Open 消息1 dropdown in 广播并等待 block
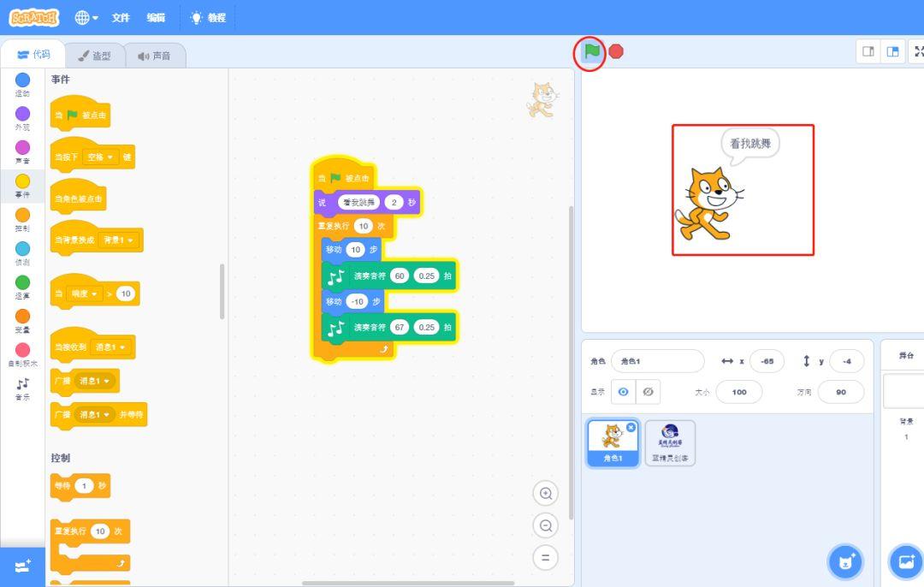The image size is (924, 587). [94, 415]
